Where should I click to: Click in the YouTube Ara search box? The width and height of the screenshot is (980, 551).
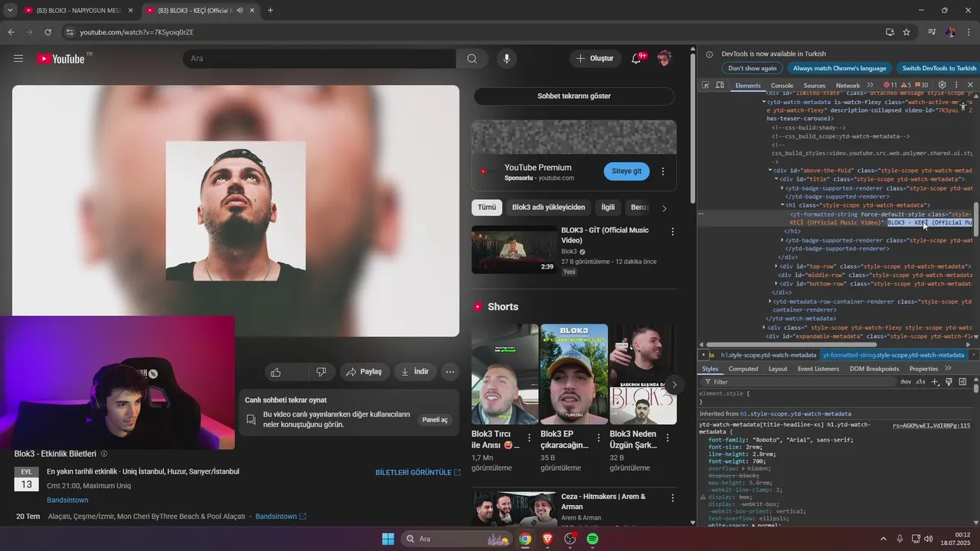click(x=319, y=59)
